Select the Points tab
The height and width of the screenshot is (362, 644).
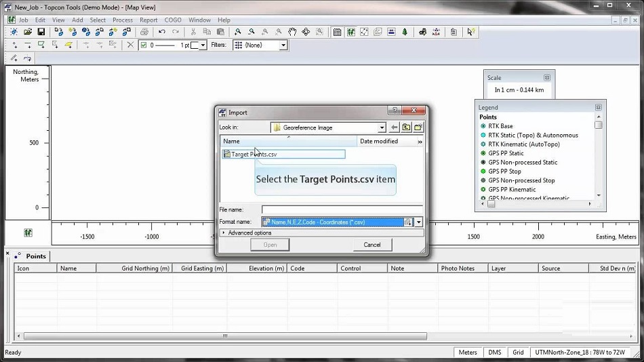[x=31, y=256]
